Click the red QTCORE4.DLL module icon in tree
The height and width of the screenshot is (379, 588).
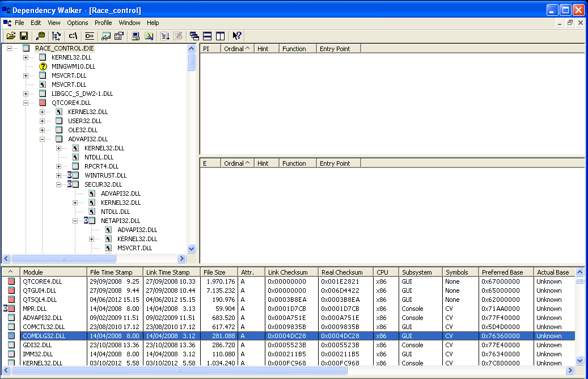tap(43, 103)
